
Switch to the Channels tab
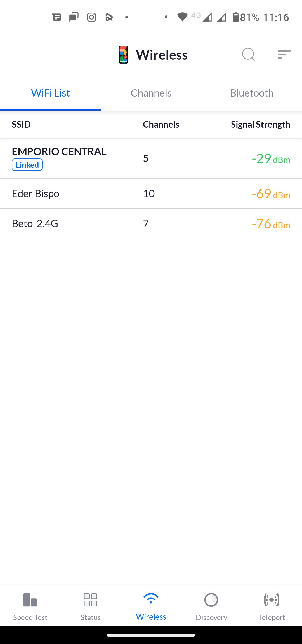click(x=151, y=93)
